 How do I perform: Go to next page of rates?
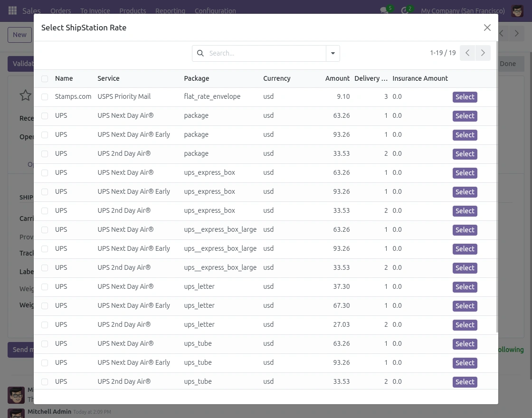pyautogui.click(x=483, y=53)
